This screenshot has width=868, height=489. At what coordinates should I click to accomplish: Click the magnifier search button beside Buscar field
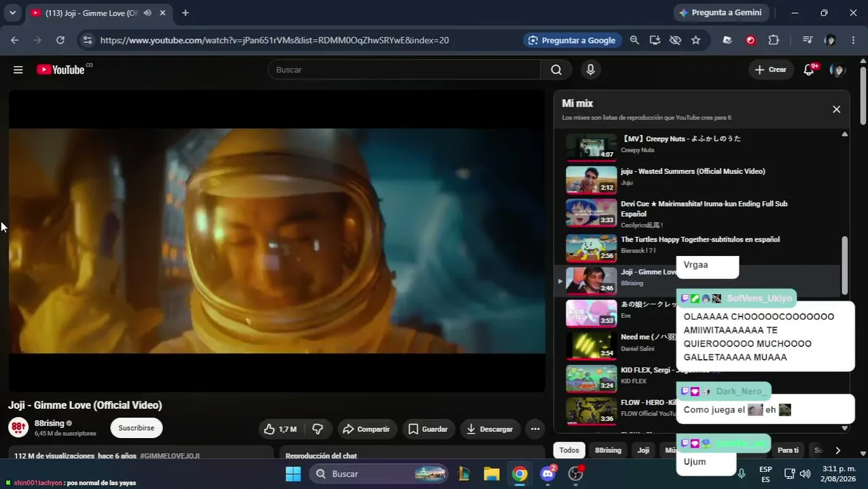(x=556, y=69)
